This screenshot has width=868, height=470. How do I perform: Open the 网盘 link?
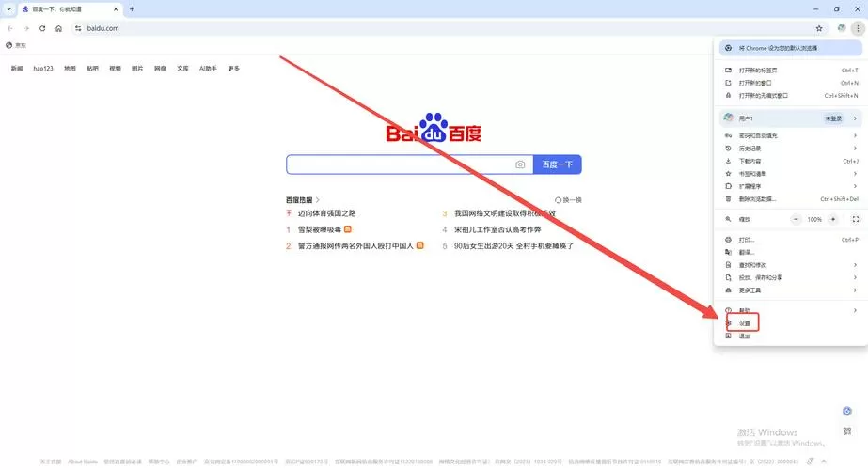coord(160,68)
